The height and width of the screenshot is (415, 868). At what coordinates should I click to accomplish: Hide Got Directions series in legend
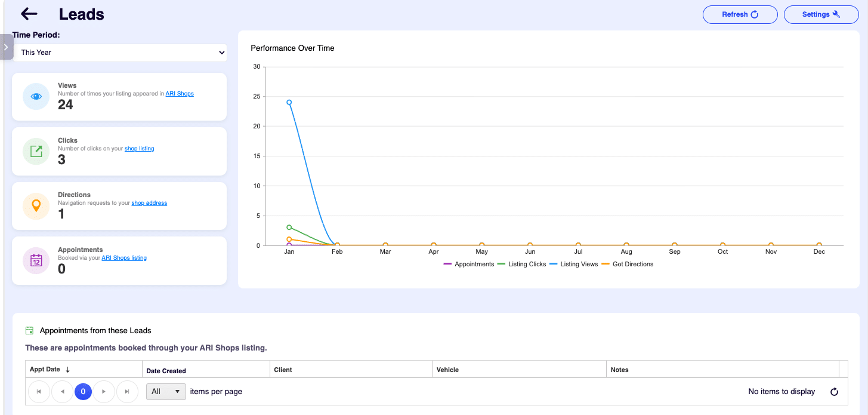(632, 264)
